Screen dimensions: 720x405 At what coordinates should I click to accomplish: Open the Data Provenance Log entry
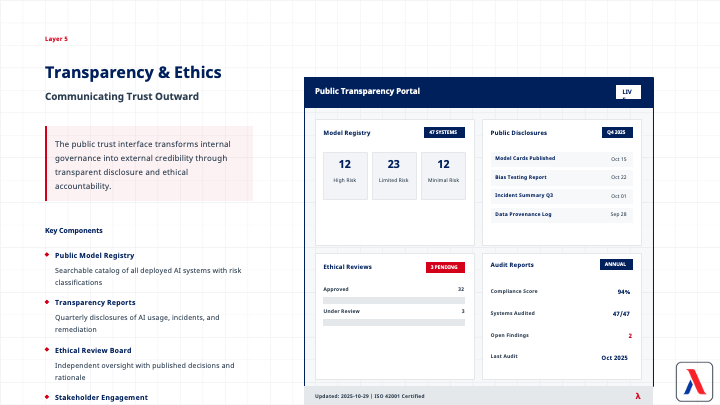click(x=562, y=214)
